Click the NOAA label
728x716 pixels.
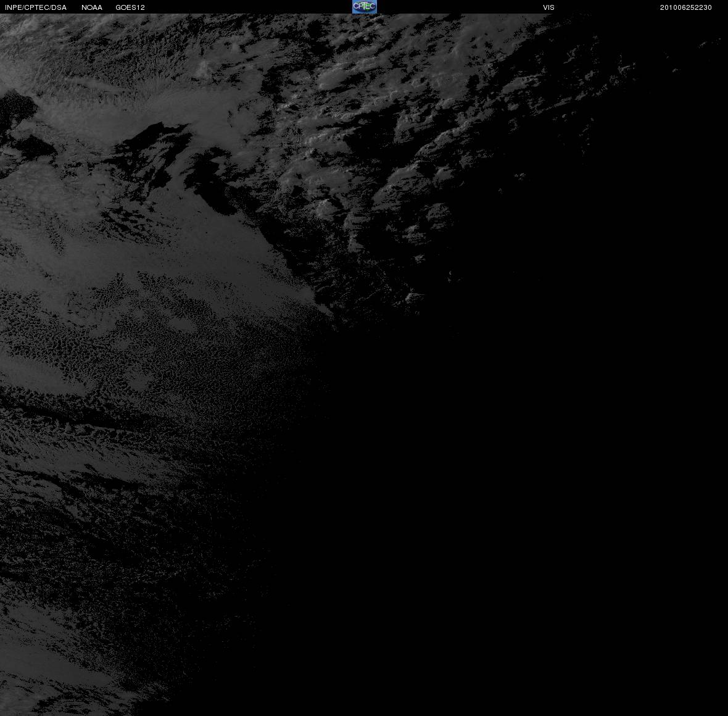(92, 7)
